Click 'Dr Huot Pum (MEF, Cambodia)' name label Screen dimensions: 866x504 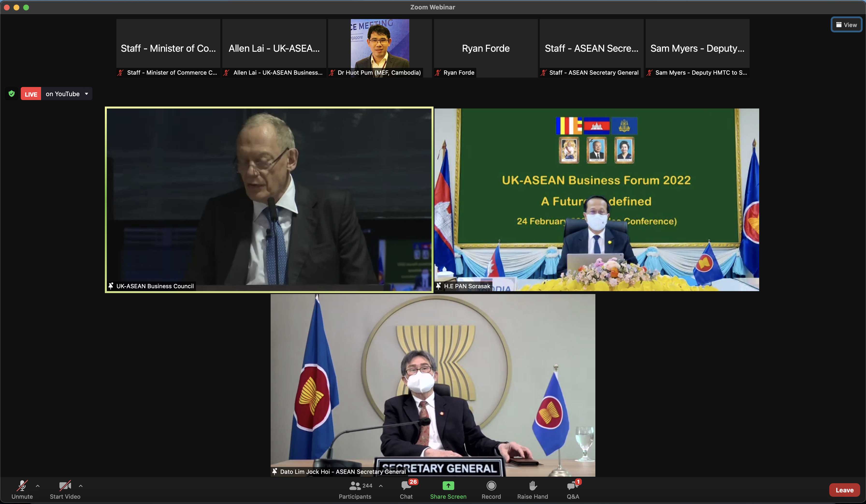(x=379, y=72)
